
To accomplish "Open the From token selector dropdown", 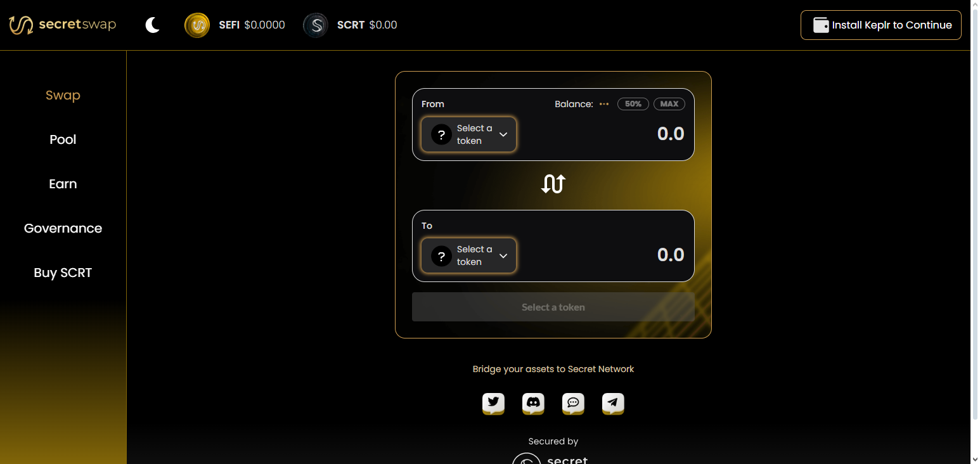I will (468, 134).
